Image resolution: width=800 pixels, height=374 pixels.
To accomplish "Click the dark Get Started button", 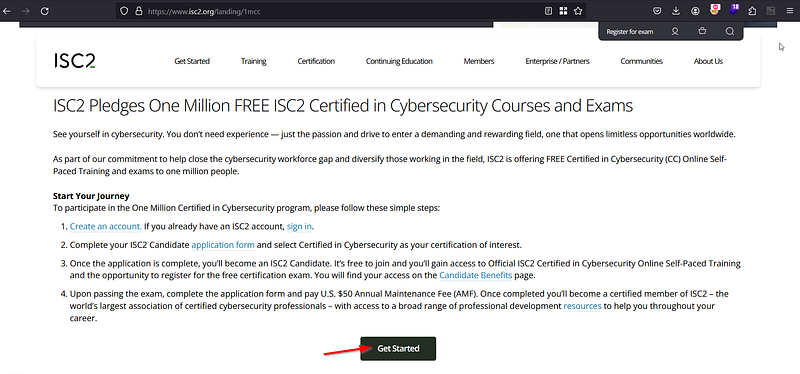I will (x=398, y=348).
